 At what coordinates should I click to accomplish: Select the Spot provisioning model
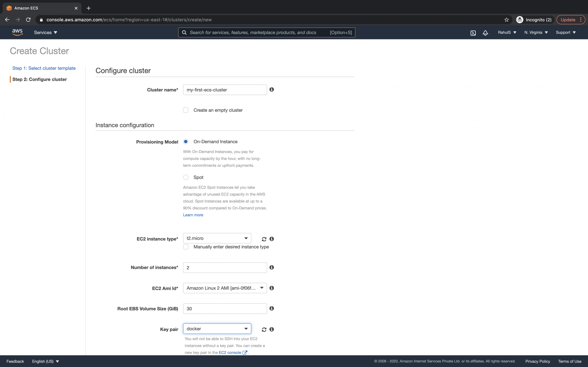click(186, 177)
